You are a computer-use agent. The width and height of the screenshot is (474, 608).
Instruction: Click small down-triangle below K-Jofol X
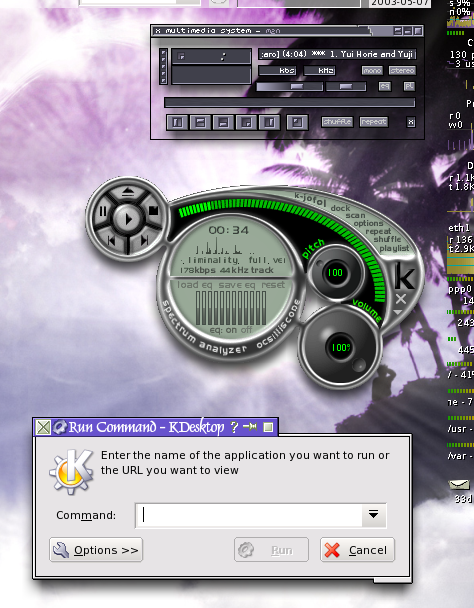point(398,312)
